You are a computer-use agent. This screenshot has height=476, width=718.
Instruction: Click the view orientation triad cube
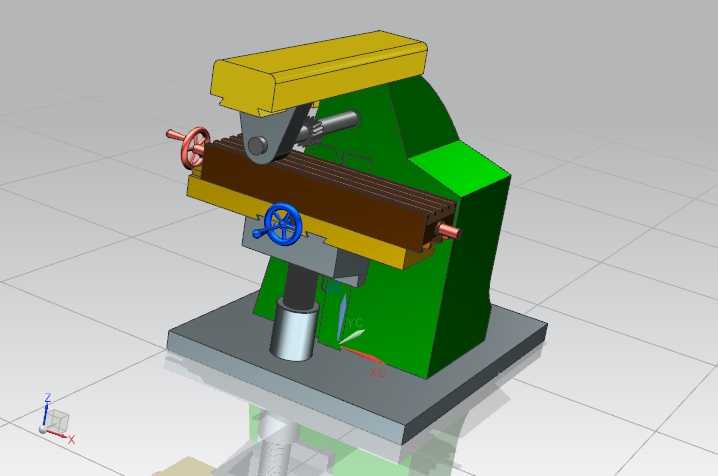59,421
